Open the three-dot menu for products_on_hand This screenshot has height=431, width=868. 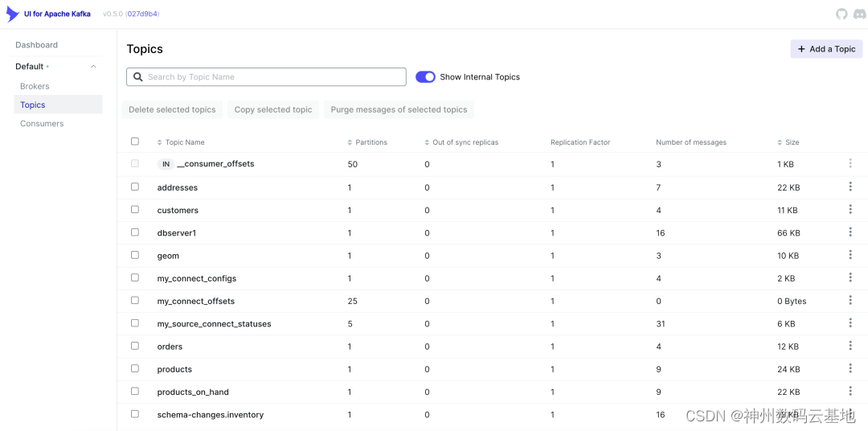pyautogui.click(x=850, y=391)
